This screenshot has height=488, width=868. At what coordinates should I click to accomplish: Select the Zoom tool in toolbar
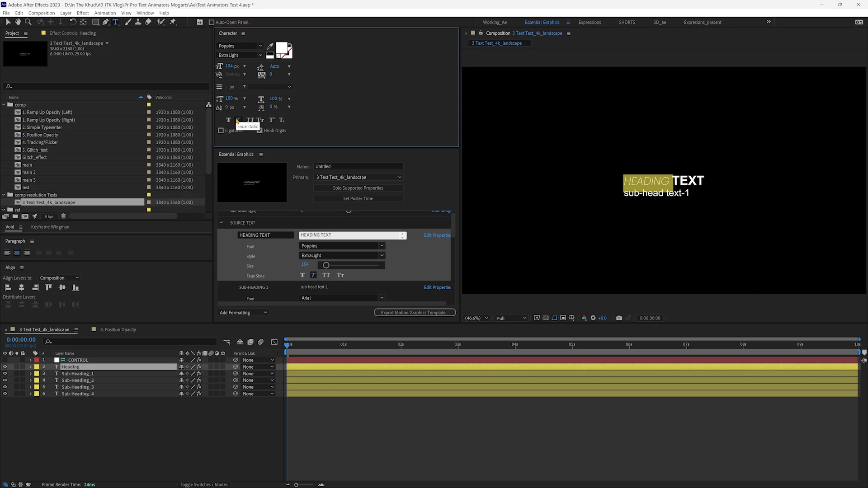[x=28, y=22]
